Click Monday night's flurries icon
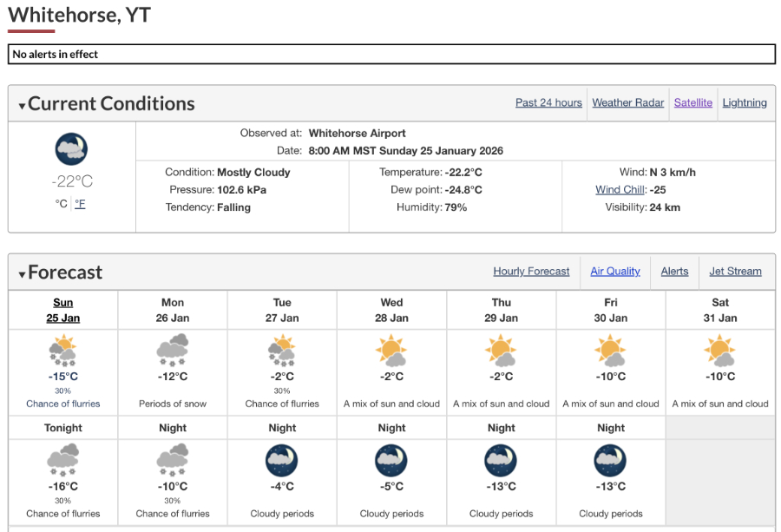 coord(172,460)
